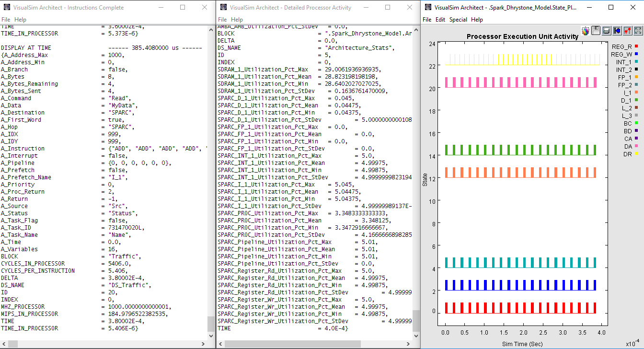
Task: Click the yellow DR legend swatch
Action: [636, 154]
